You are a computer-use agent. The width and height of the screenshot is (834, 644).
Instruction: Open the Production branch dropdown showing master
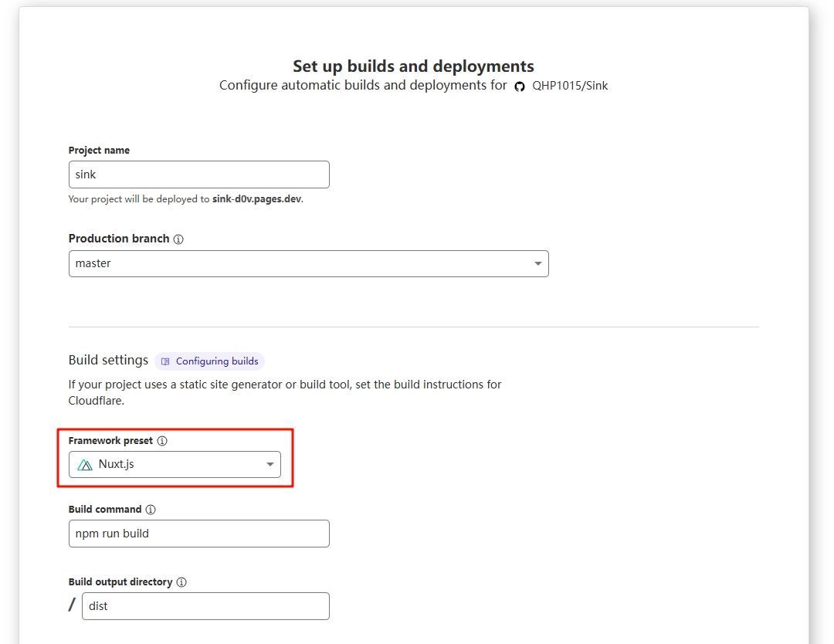point(308,263)
